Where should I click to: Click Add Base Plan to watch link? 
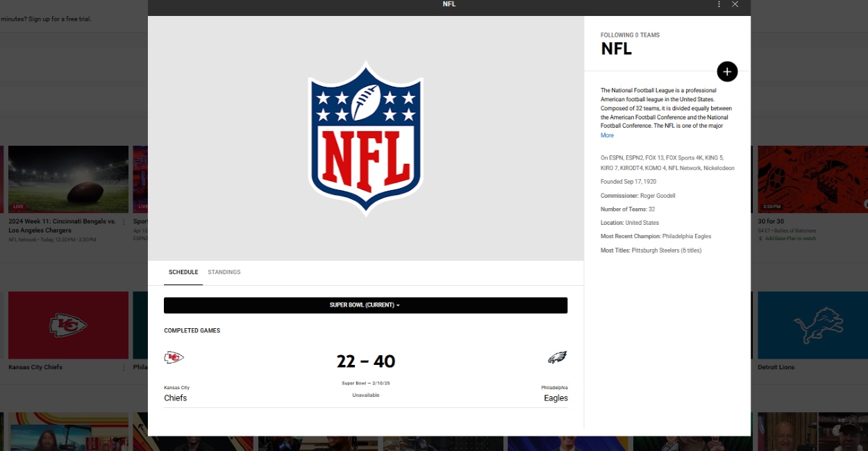pos(790,239)
